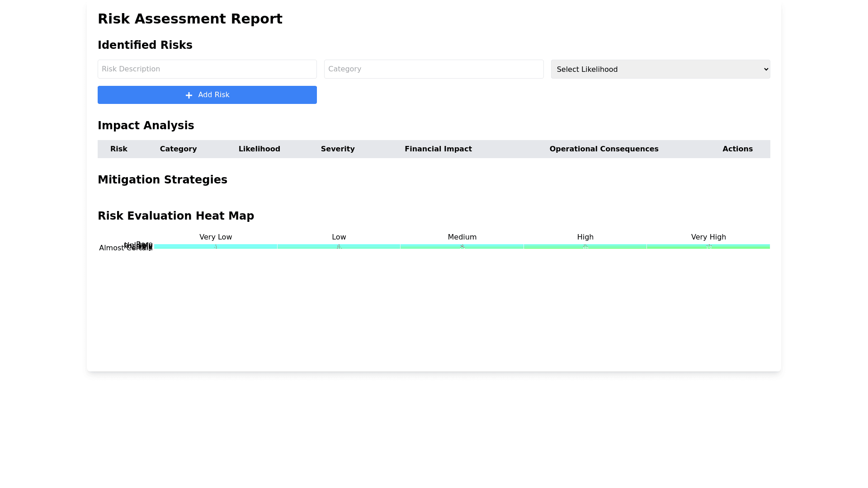
Task: Focus the Risk Description input field
Action: click(x=207, y=69)
